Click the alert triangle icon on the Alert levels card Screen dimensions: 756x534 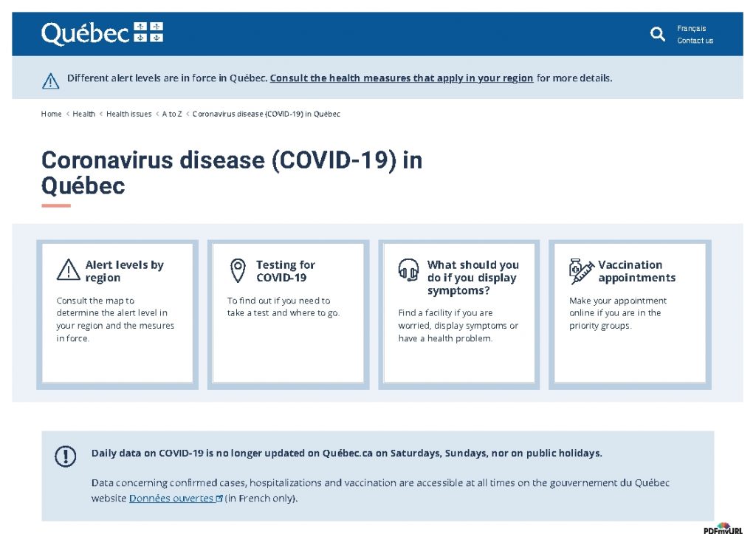[x=68, y=270]
